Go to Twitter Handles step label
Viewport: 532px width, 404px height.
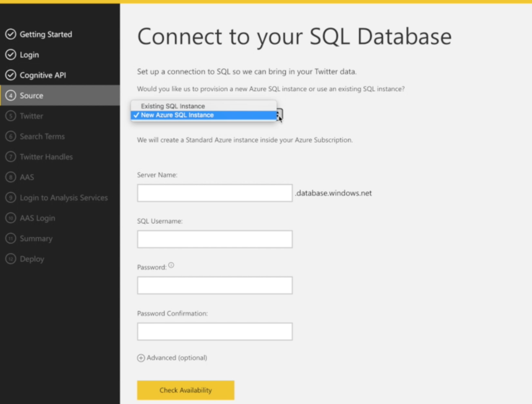46,157
